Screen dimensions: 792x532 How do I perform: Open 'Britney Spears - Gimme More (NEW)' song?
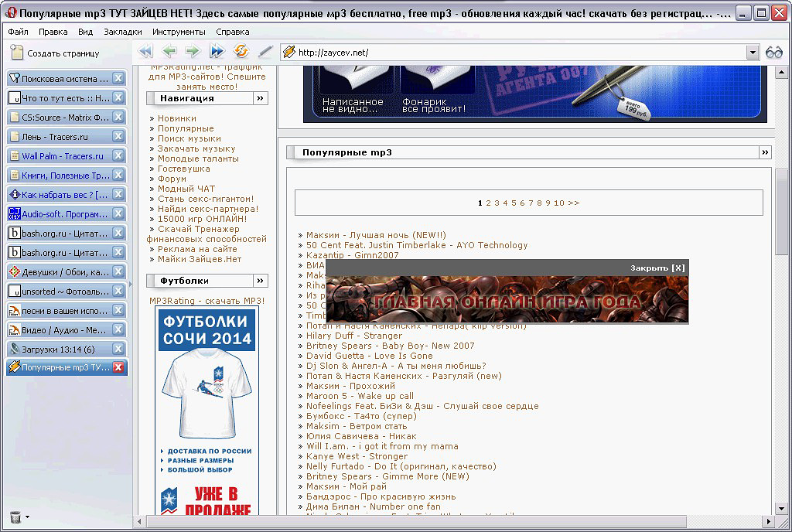[x=387, y=476]
